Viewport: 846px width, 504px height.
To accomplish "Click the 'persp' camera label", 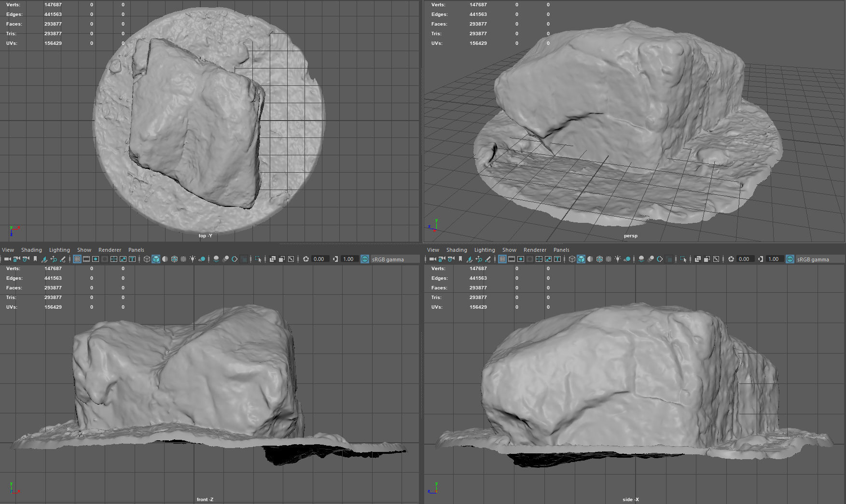I will pos(630,236).
